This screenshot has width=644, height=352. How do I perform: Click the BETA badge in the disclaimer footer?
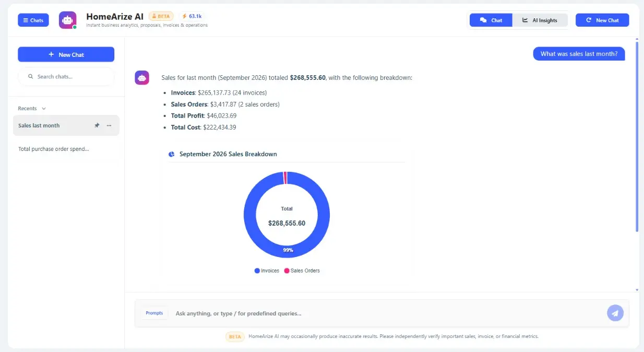pos(235,336)
